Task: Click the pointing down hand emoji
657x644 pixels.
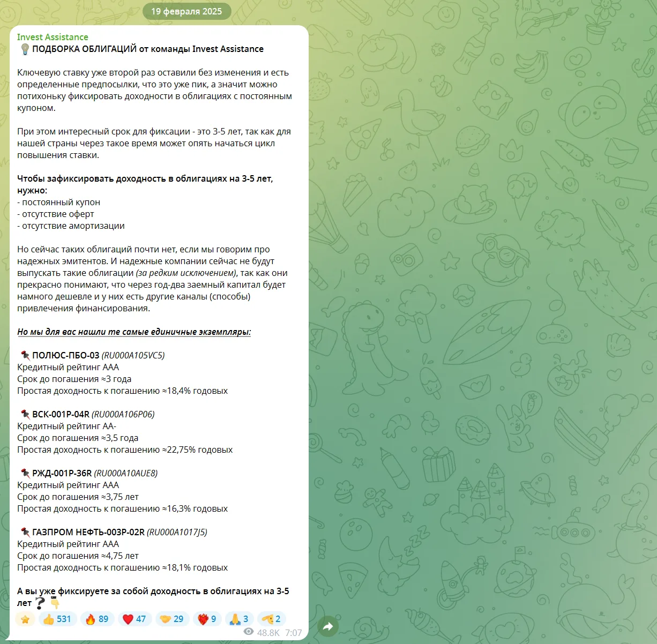Action: pos(54,603)
